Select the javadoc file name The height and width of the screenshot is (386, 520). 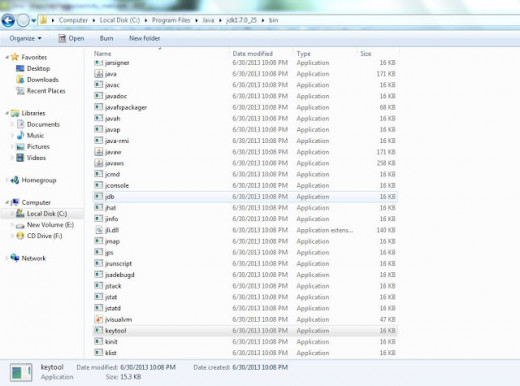point(116,96)
